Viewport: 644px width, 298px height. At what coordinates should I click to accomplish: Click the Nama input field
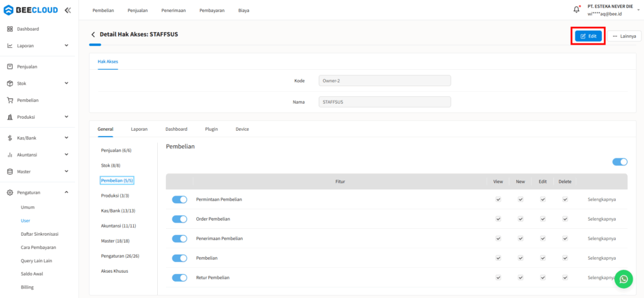[384, 101]
